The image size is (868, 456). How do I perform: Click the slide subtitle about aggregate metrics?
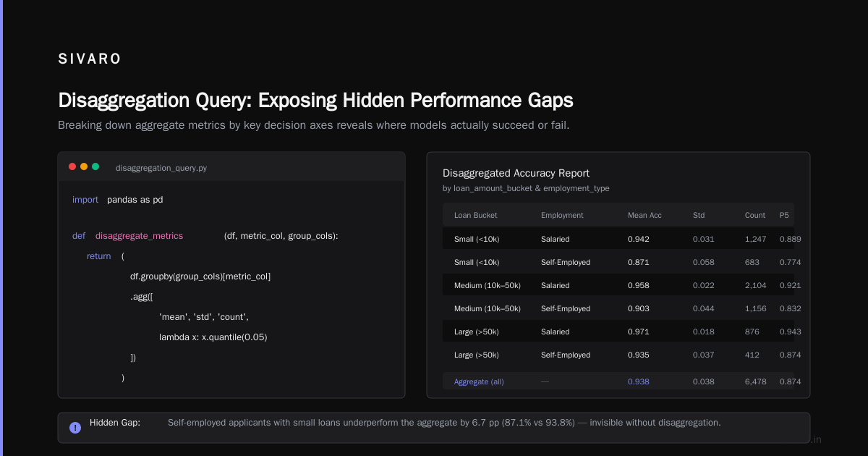coord(314,125)
